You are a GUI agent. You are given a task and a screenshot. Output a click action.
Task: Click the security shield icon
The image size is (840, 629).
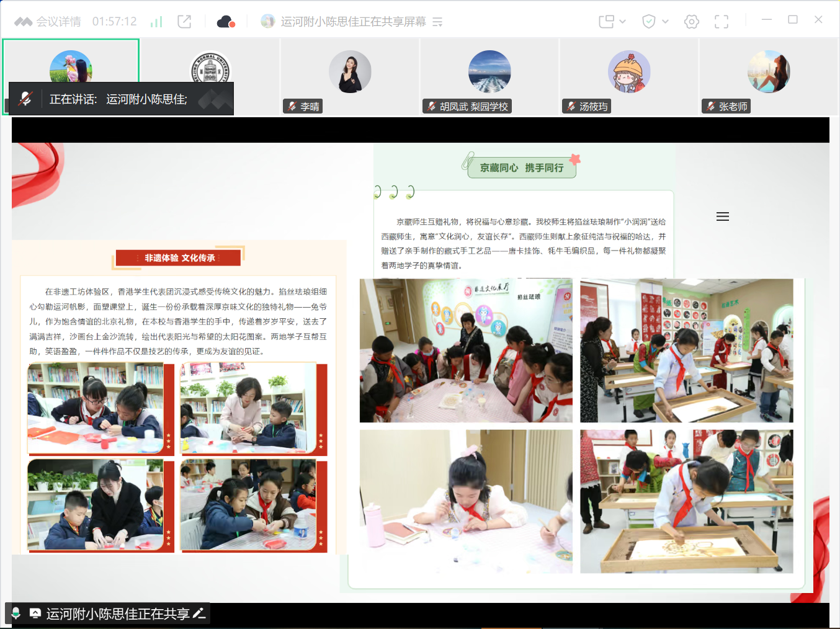pos(648,20)
